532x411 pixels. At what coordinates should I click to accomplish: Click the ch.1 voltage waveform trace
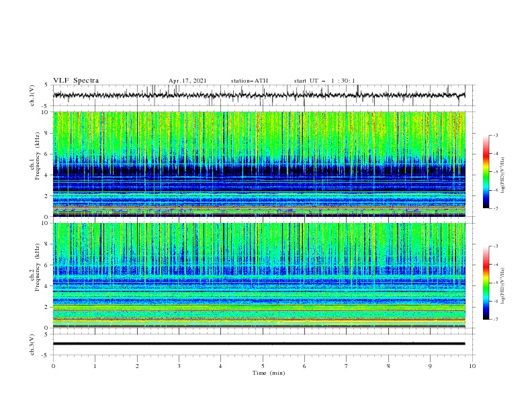pos(259,95)
